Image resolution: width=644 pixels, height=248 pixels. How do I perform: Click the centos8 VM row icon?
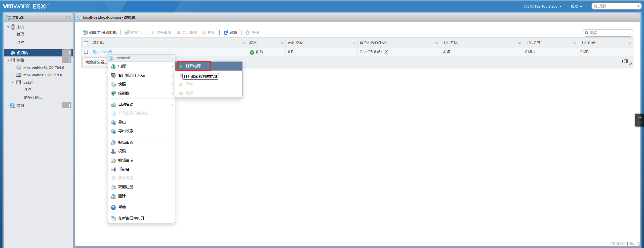(95, 52)
